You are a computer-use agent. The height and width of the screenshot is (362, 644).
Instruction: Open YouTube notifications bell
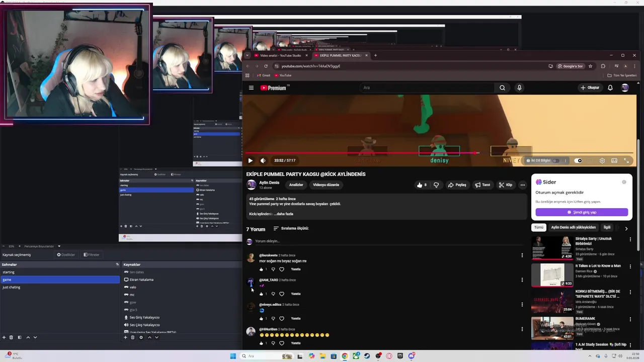pyautogui.click(x=610, y=87)
